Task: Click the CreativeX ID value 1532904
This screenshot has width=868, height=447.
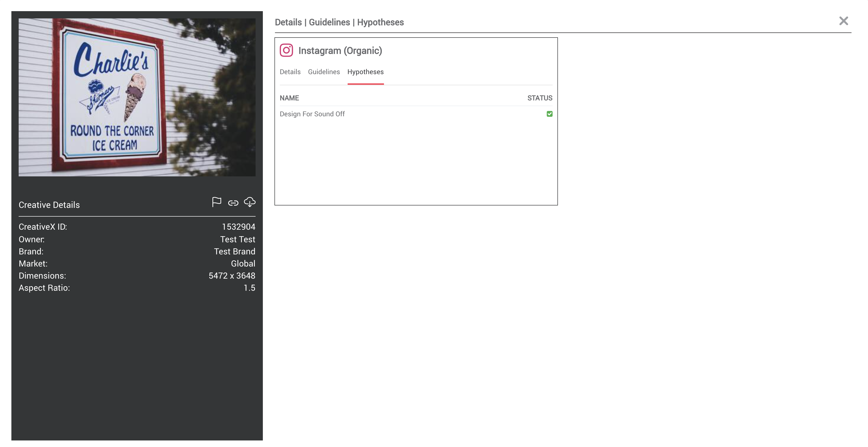Action: click(239, 227)
